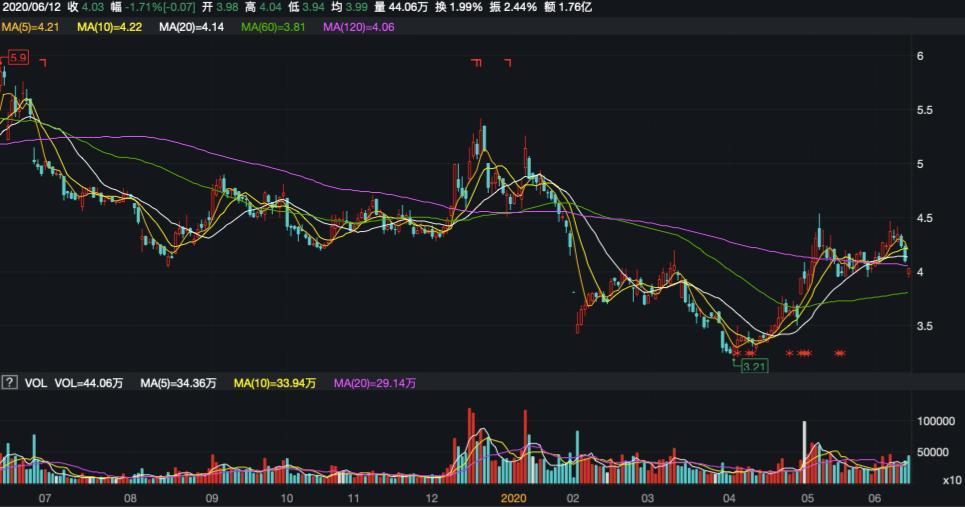Open the VOL indicator selector label

[x=35, y=383]
